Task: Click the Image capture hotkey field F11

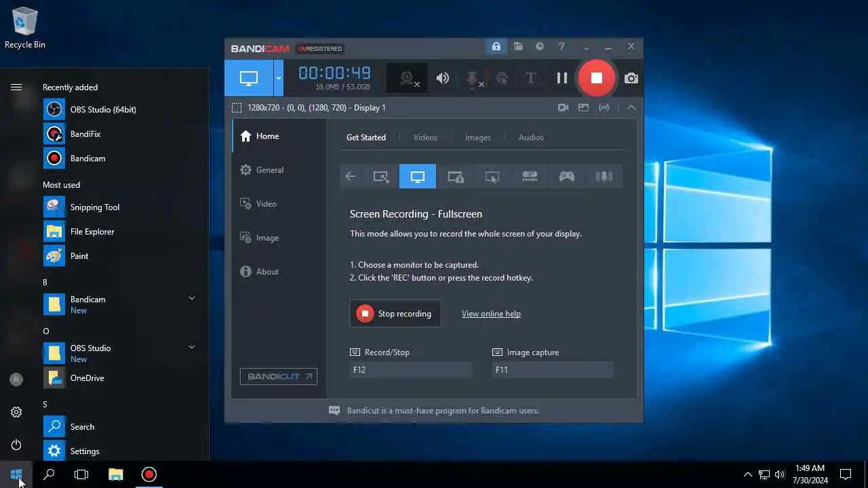Action: pyautogui.click(x=553, y=369)
